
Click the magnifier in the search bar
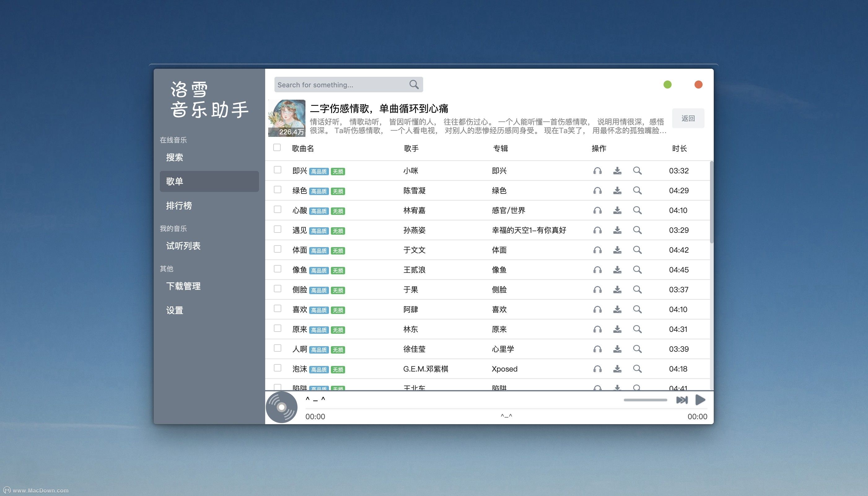pos(414,85)
